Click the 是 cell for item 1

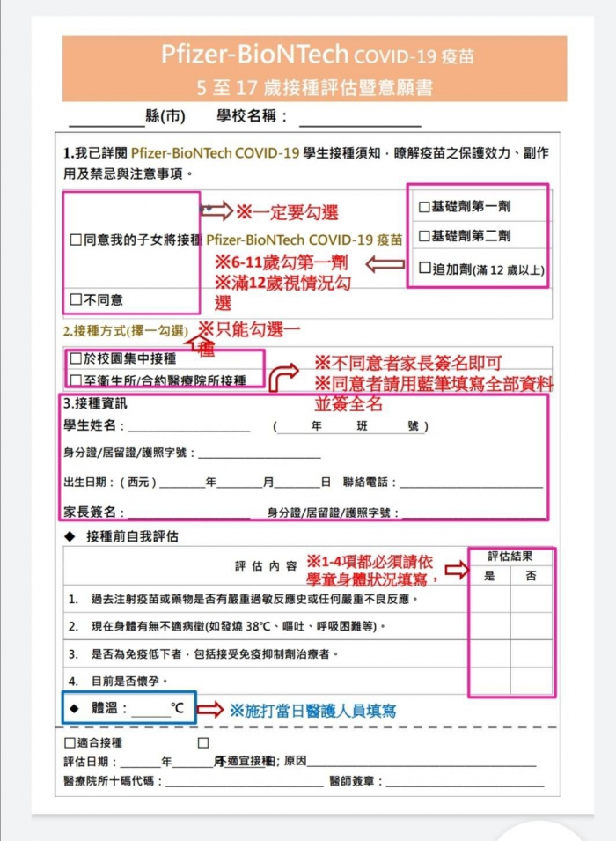(x=489, y=599)
